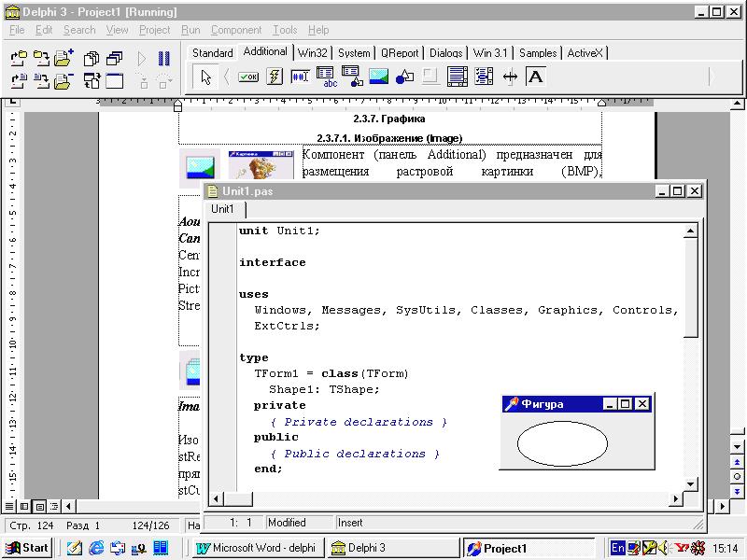This screenshot has width=747, height=560.
Task: Click the volume speaker tray icon
Action: click(663, 548)
